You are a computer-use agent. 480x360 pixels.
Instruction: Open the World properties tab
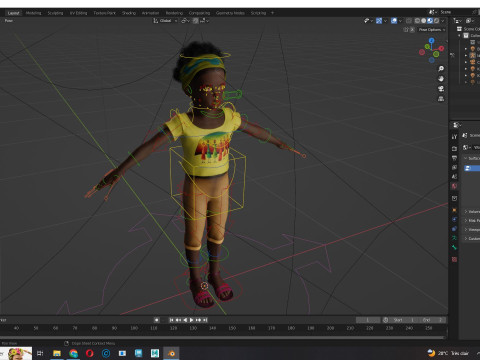(x=454, y=186)
